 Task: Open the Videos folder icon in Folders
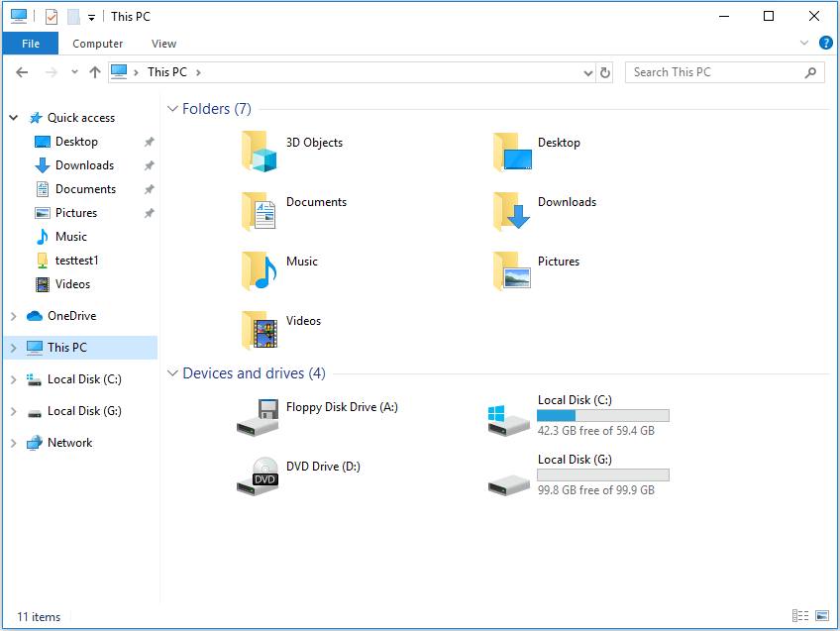click(x=260, y=331)
